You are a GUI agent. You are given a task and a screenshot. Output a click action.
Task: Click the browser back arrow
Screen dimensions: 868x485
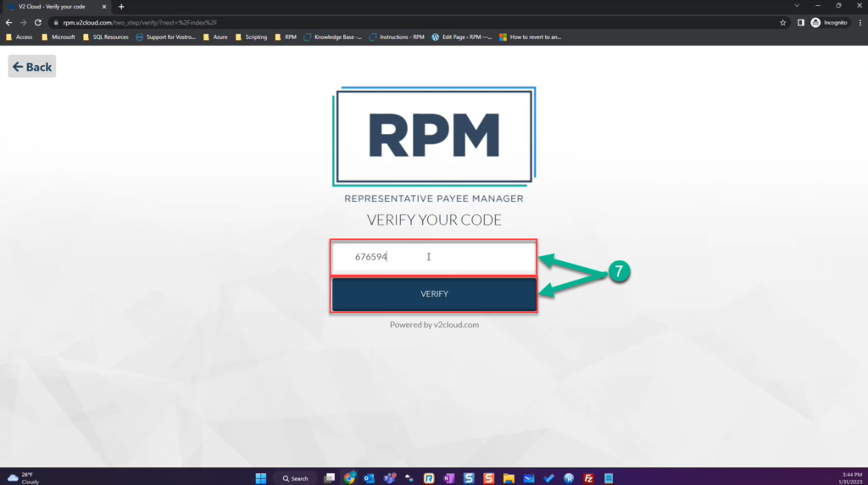coord(8,23)
